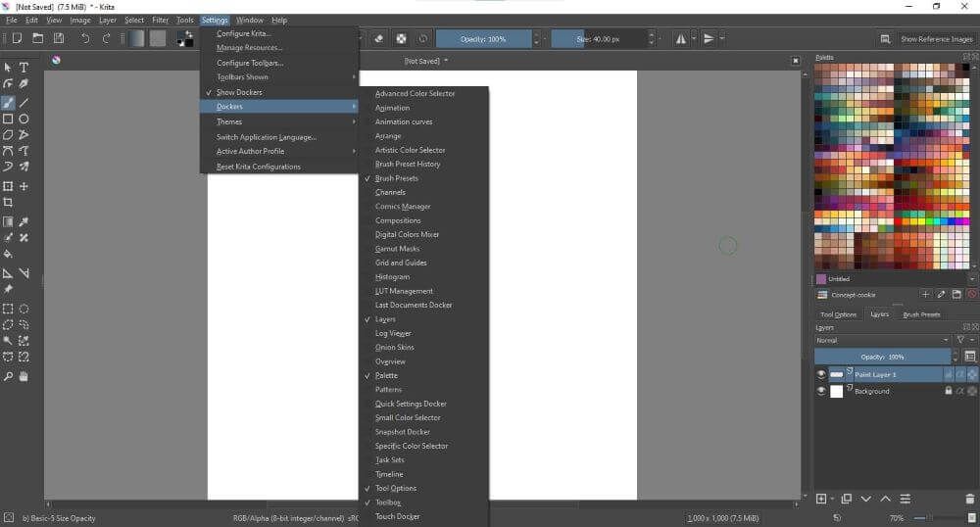Hide Background layer eye icon
Screen dimensions: 980x527
coord(821,391)
